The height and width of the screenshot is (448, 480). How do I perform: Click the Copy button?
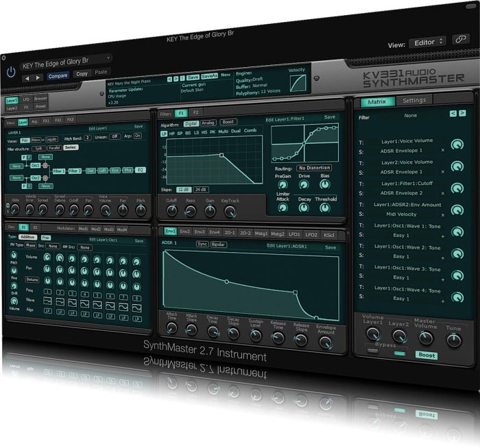coord(82,74)
